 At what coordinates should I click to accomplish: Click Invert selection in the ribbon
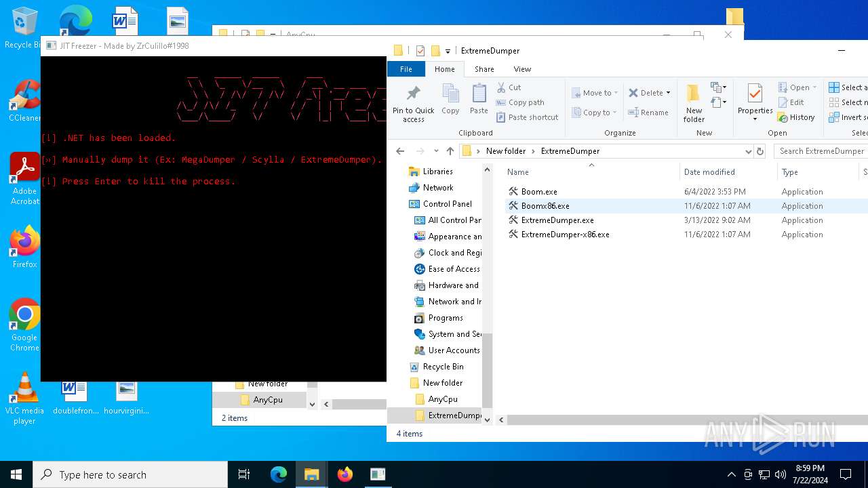point(848,117)
